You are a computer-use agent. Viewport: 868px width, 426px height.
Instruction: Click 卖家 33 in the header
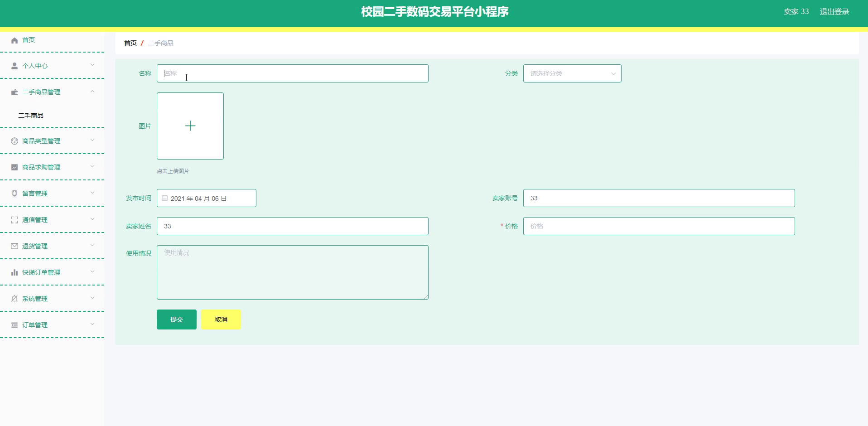pyautogui.click(x=796, y=12)
